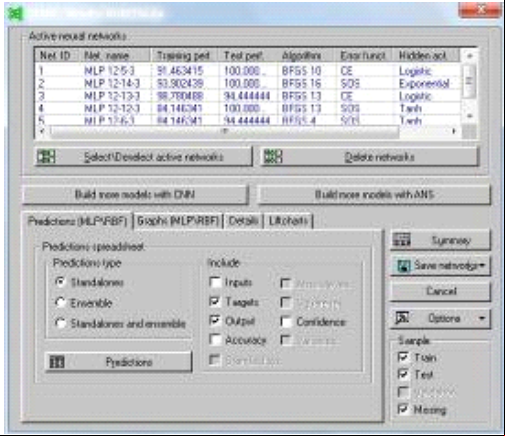Click the Save networks disk icon

(x=403, y=266)
